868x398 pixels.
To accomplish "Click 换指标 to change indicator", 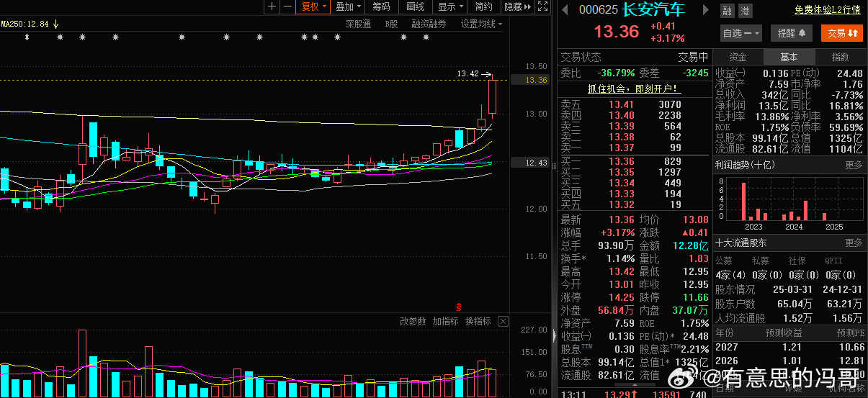I will click(478, 321).
